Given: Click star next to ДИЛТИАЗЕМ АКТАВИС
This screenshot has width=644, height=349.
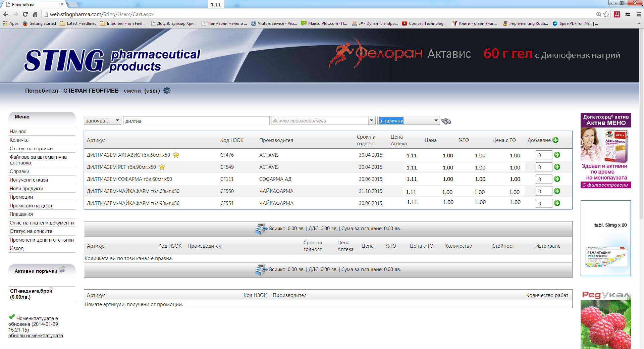Looking at the screenshot, I should click(x=176, y=155).
